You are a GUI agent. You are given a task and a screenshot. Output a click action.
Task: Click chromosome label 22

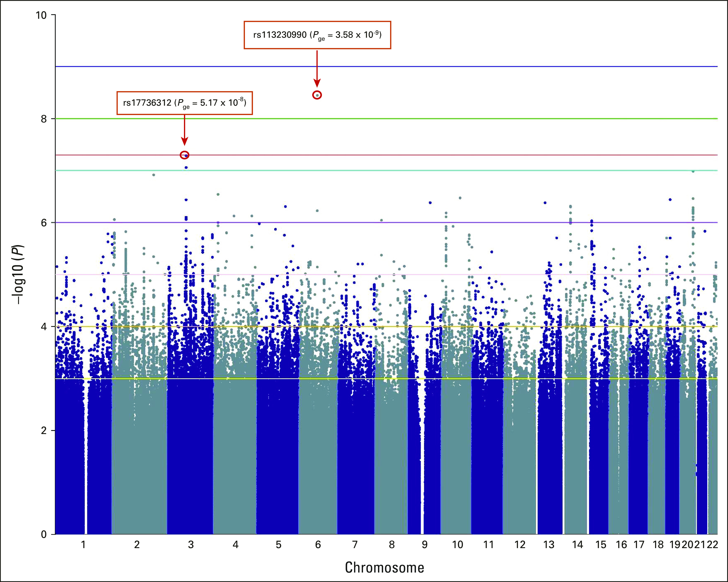tap(712, 544)
